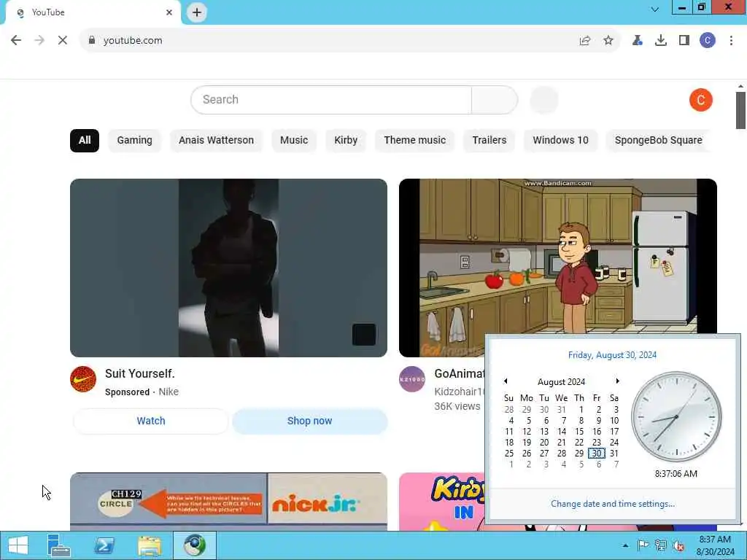The width and height of the screenshot is (747, 560).
Task: Stop loading the page with the X button
Action: (63, 41)
